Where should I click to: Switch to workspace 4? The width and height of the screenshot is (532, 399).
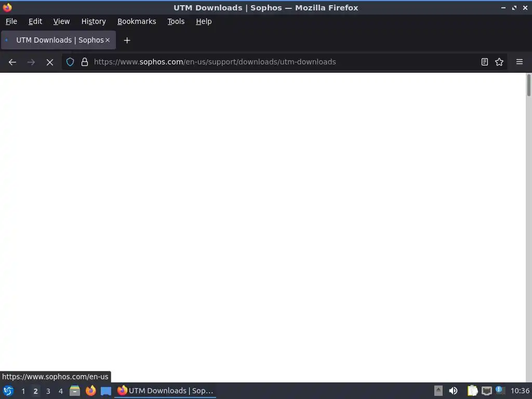click(60, 391)
